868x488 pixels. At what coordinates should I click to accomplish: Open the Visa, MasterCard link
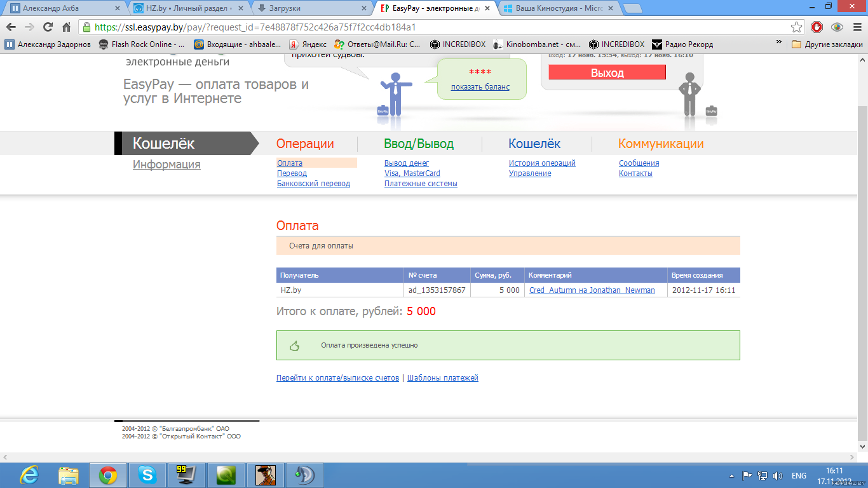[412, 173]
